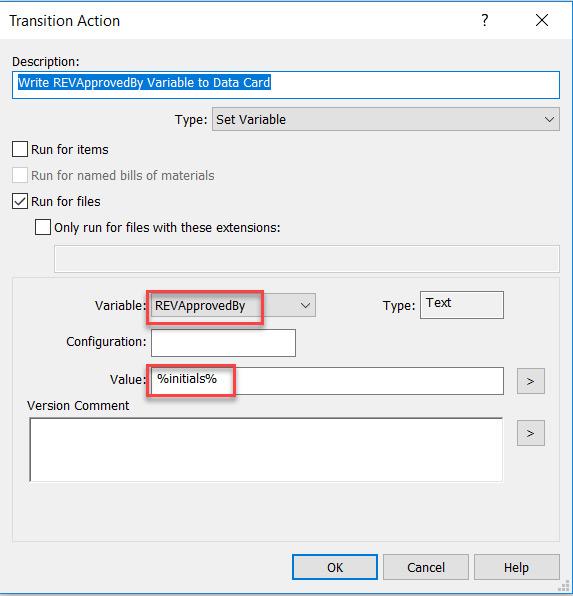This screenshot has width=573, height=596.
Task: Open the Version Comment variable arrow button
Action: tap(530, 433)
